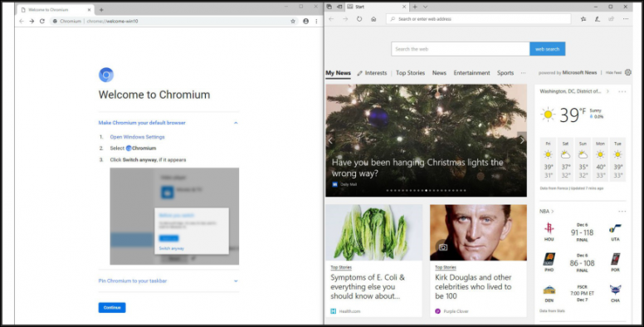Screen dimensions: 644x327
Task: Open the Entertainment tab
Action: click(471, 73)
